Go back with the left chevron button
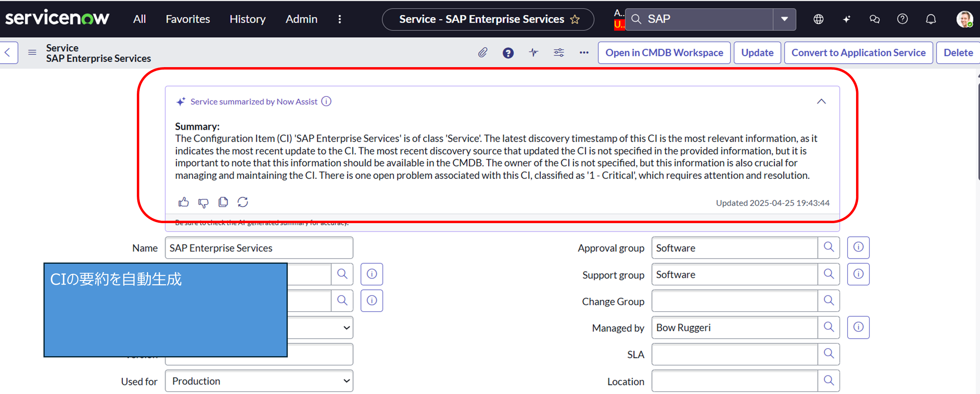This screenshot has width=980, height=394. (x=8, y=52)
